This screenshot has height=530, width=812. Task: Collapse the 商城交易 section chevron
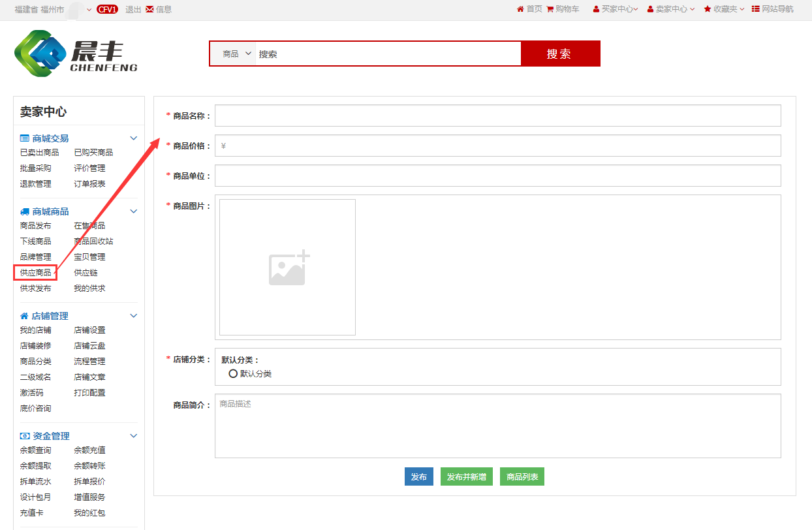click(x=134, y=138)
